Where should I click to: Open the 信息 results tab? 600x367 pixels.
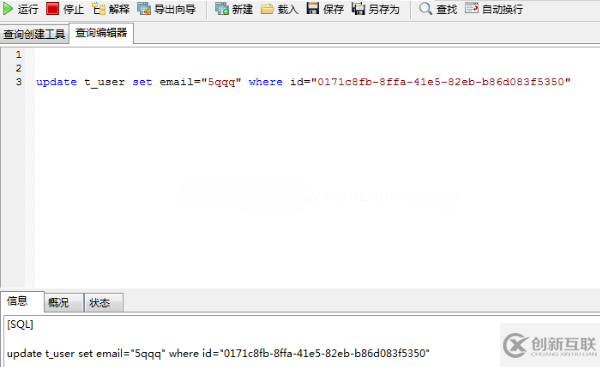point(22,302)
